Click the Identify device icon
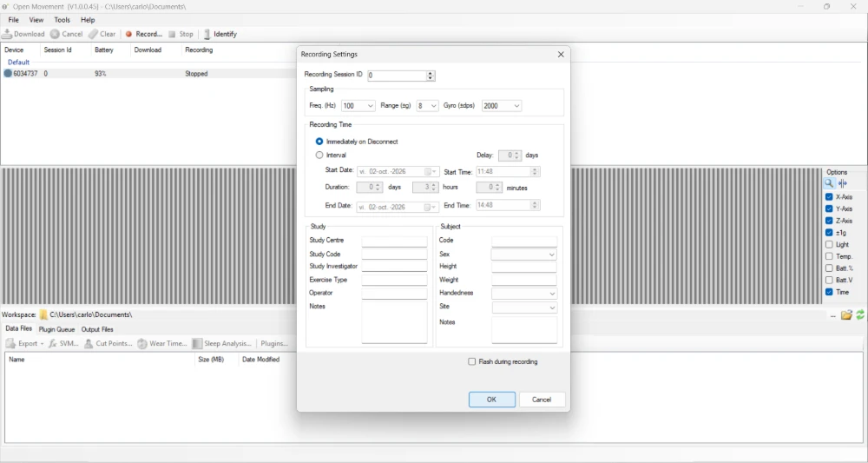868x463 pixels. (207, 34)
